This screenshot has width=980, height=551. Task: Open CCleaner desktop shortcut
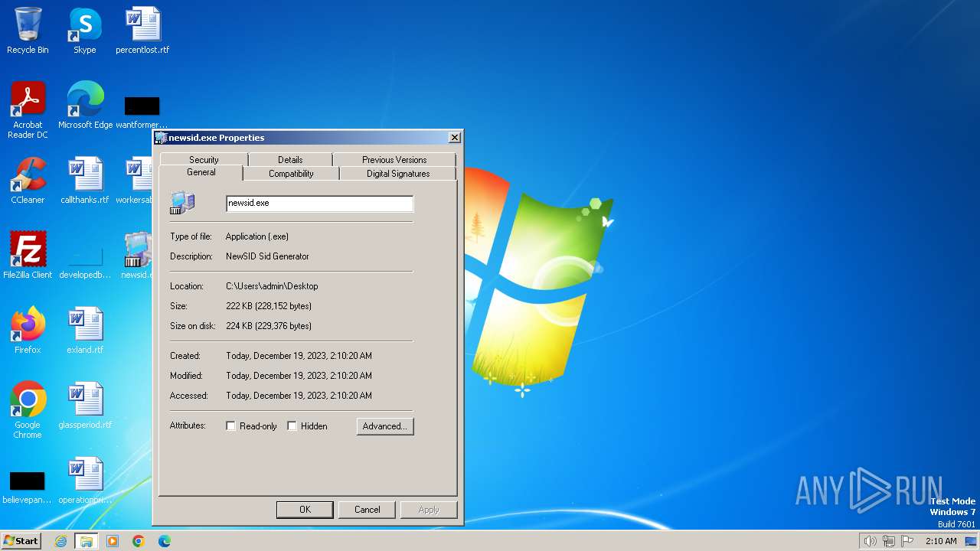[x=28, y=181]
